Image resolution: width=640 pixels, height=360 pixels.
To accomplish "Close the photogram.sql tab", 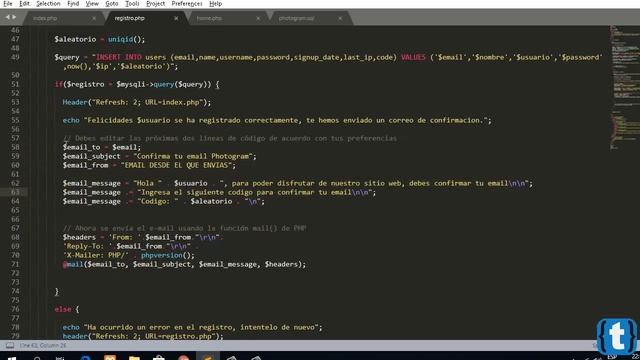I will [x=340, y=18].
